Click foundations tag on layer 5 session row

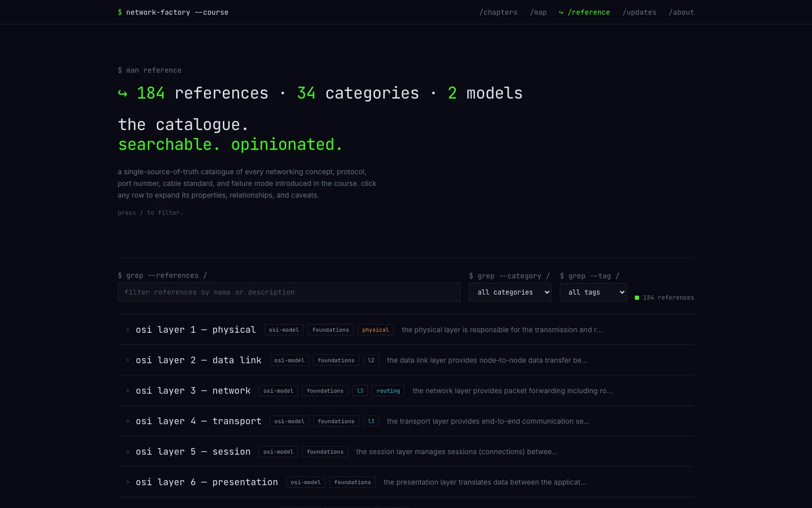coord(325,452)
